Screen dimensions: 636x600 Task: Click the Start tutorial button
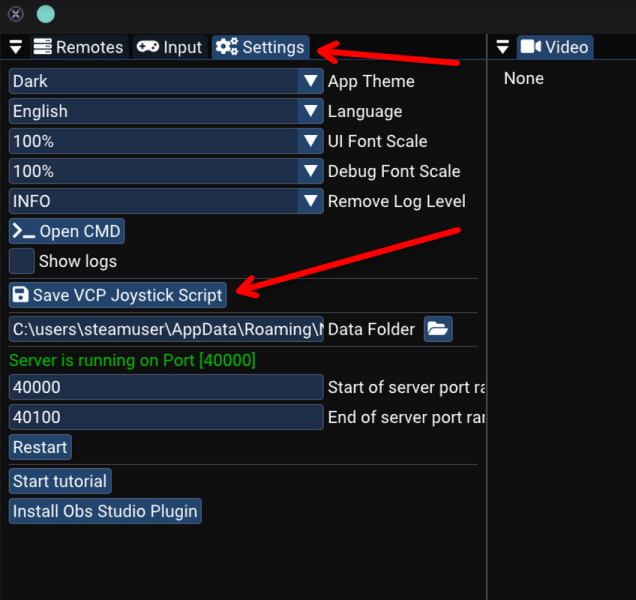(x=60, y=481)
